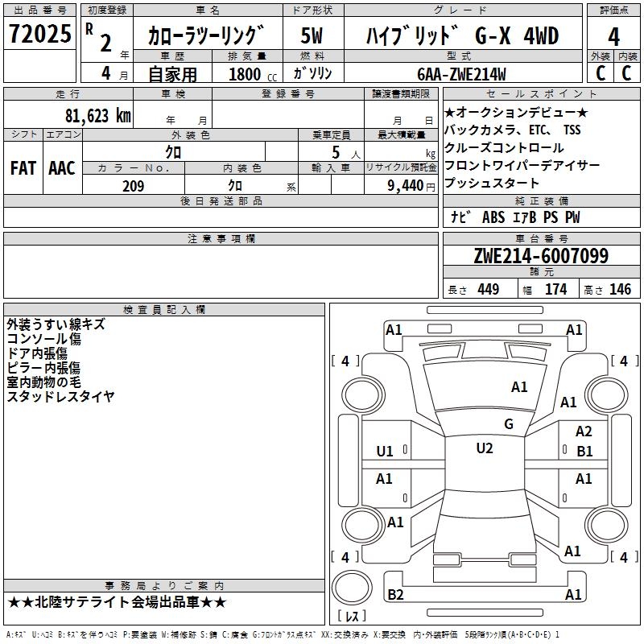Click the B1 mark on the diagram
Viewport: 644px width, 644px height.
pos(584,452)
